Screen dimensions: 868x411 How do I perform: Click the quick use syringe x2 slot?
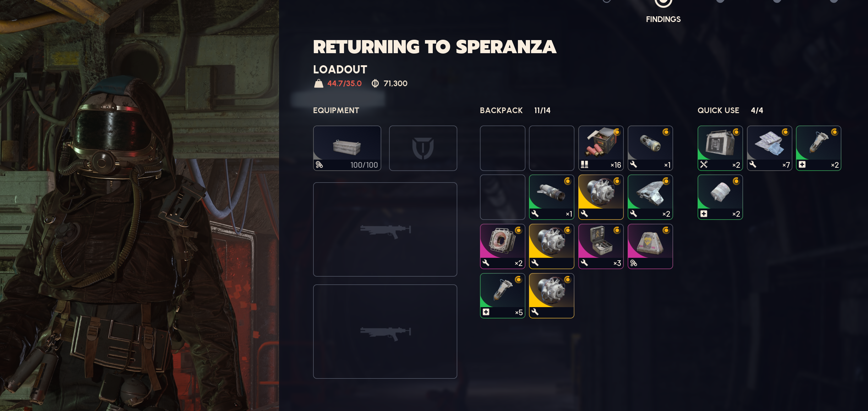[818, 148]
